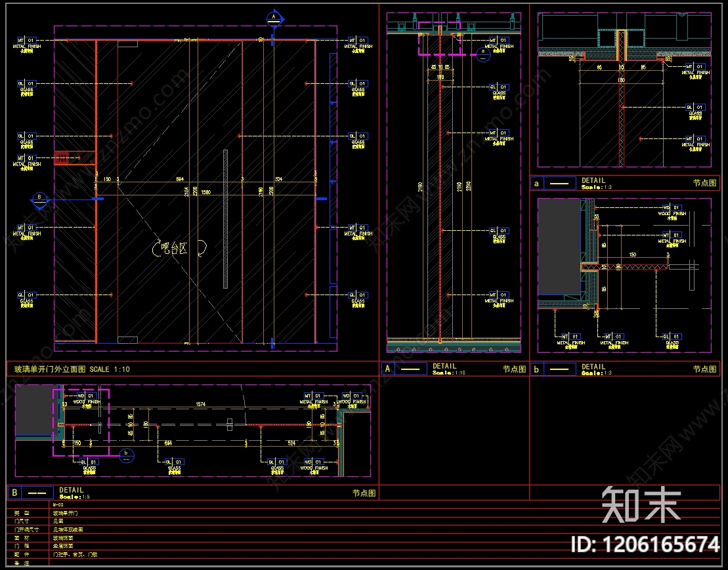Click the "DETAIL" title beside the uppercase A tag

tap(444, 366)
